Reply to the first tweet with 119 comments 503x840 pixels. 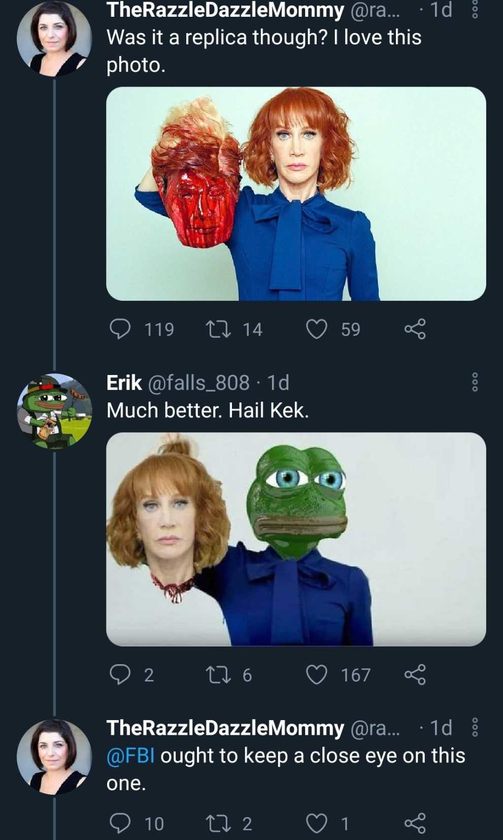119,328
